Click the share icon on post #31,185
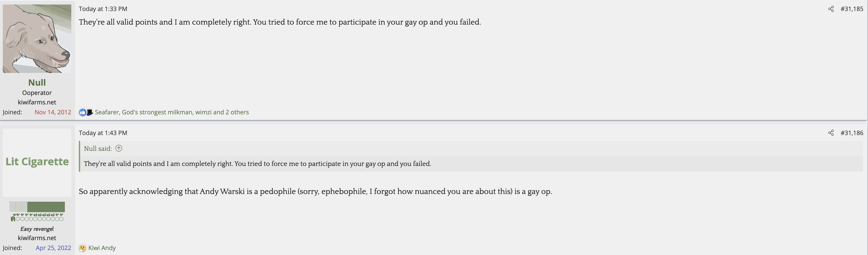The width and height of the screenshot is (868, 255). tap(831, 9)
